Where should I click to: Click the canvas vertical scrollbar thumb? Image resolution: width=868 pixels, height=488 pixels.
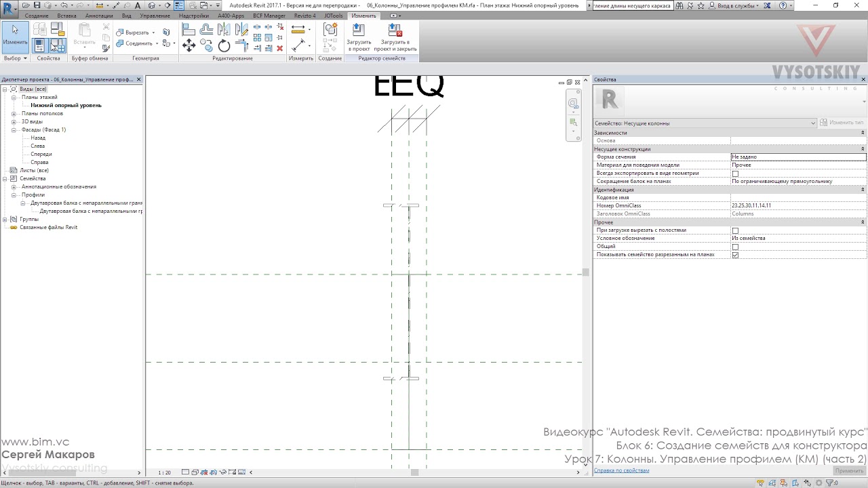tap(585, 272)
